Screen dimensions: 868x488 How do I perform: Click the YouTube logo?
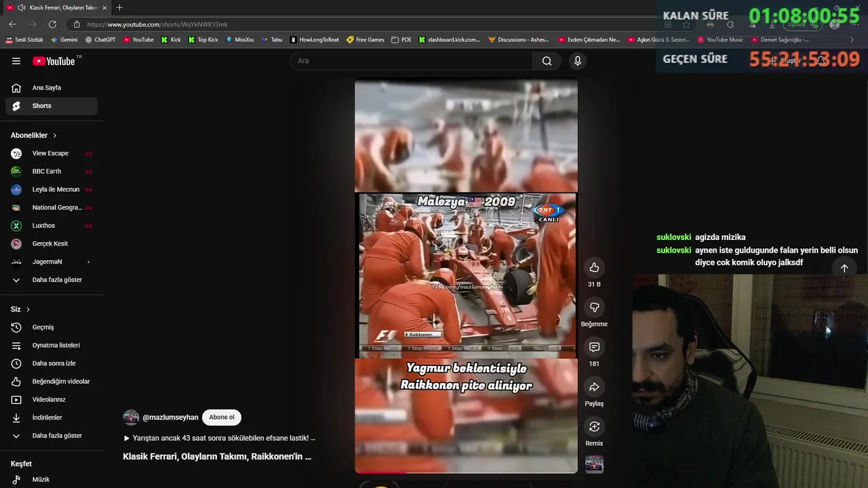click(x=54, y=61)
